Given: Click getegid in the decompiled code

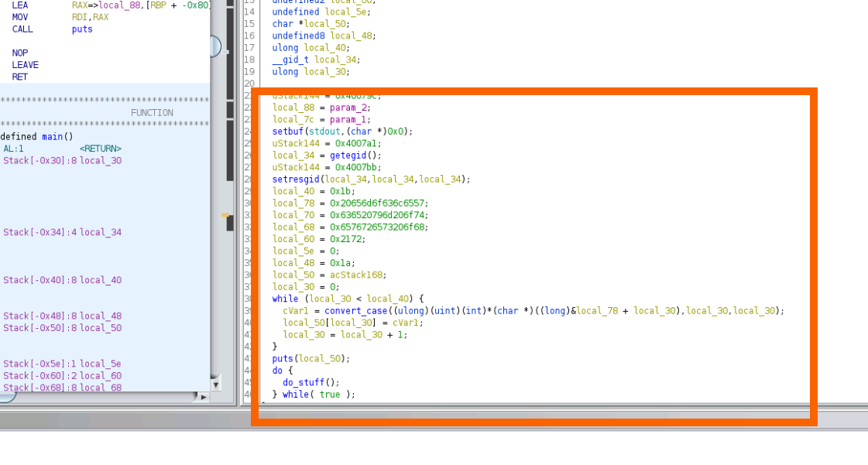Looking at the screenshot, I should tap(350, 156).
